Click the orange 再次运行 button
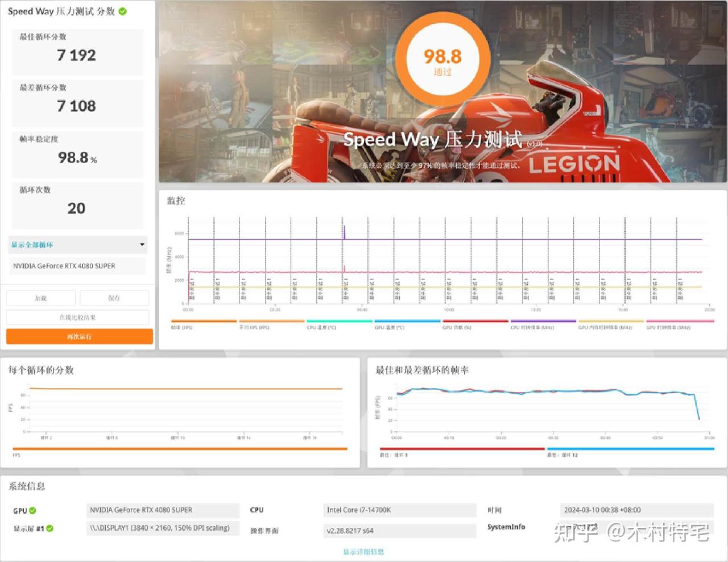This screenshot has height=562, width=728. pyautogui.click(x=80, y=336)
